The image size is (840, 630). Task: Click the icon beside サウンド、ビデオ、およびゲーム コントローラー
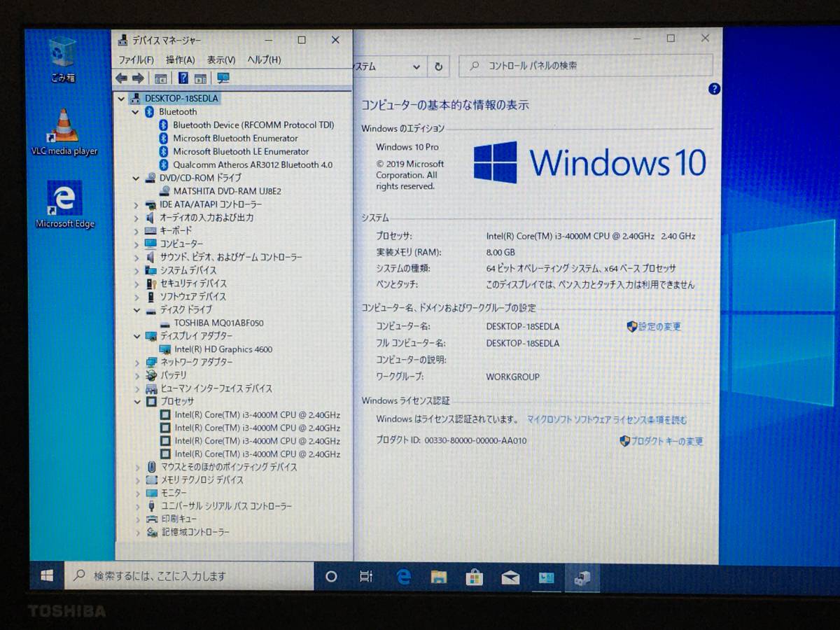point(150,257)
